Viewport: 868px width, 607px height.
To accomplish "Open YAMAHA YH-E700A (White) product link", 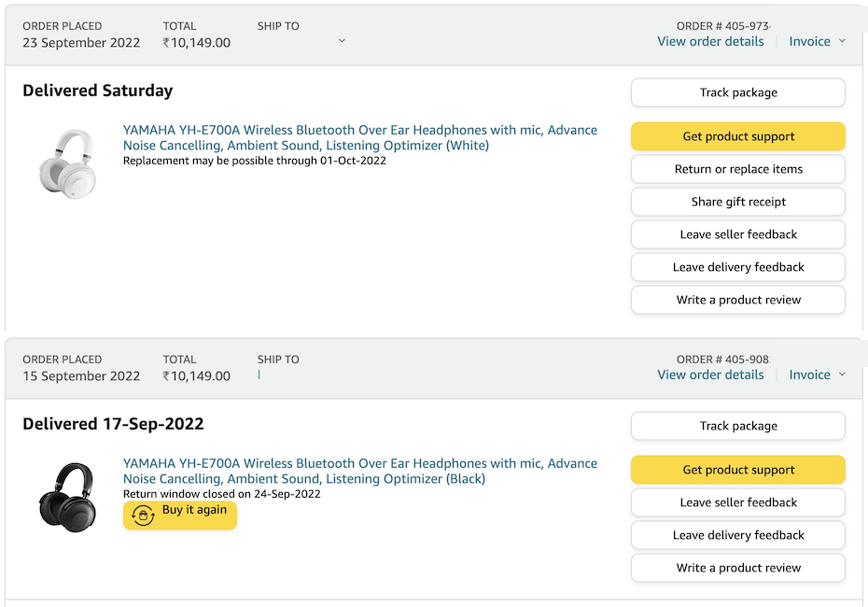I will point(359,137).
